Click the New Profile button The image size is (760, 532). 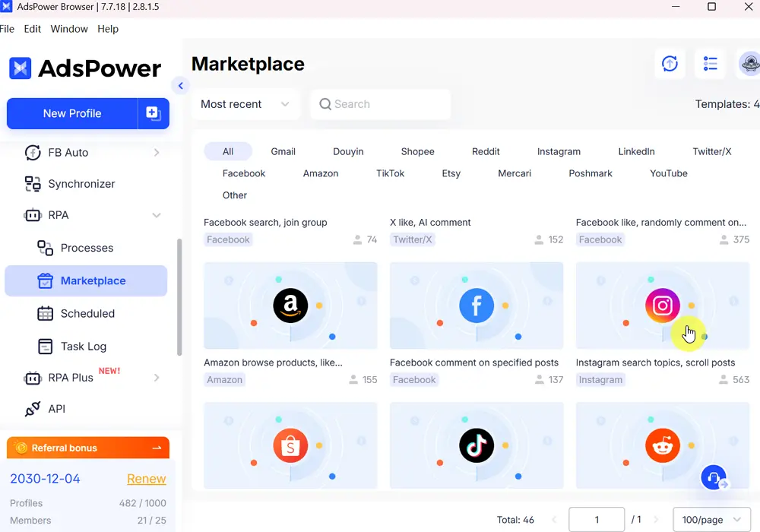pyautogui.click(x=71, y=112)
